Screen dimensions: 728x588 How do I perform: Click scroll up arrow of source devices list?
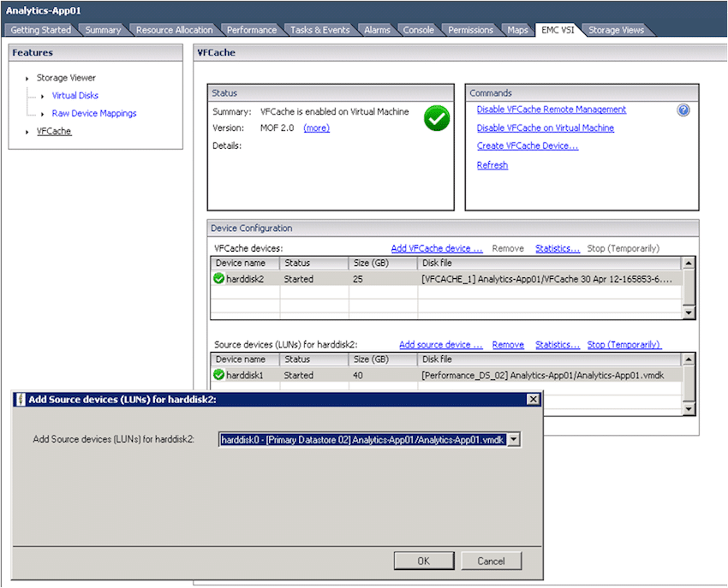[x=689, y=359]
